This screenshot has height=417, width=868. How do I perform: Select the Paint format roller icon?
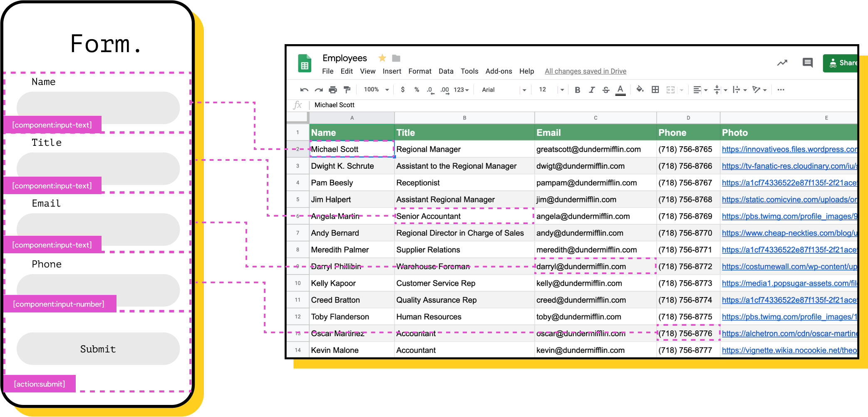[347, 90]
